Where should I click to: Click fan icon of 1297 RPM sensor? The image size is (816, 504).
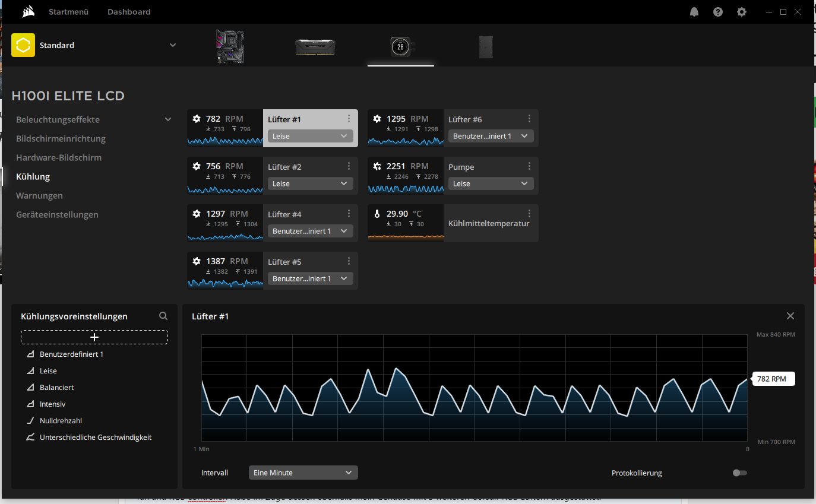point(197,214)
